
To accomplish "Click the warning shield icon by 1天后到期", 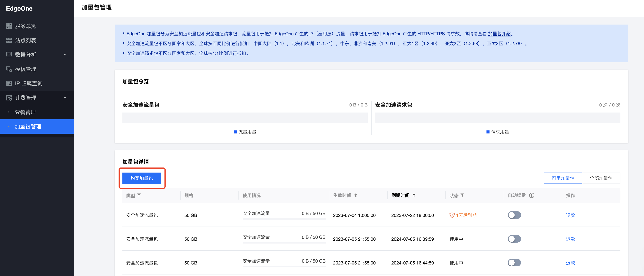I will (452, 215).
